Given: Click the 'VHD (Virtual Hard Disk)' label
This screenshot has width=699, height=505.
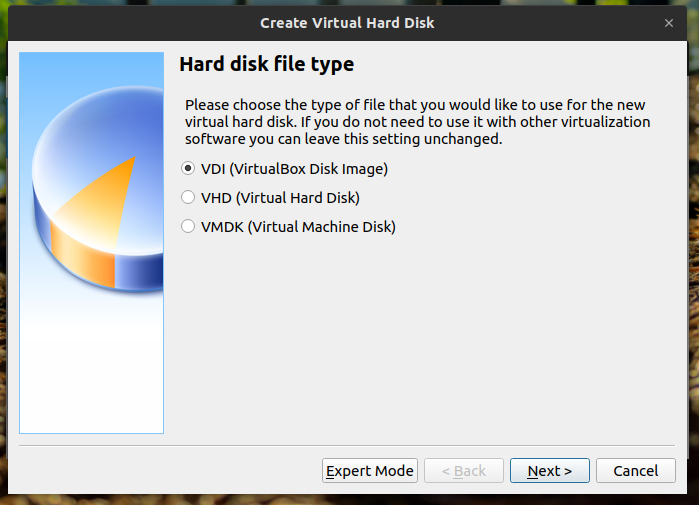Looking at the screenshot, I should point(280,198).
